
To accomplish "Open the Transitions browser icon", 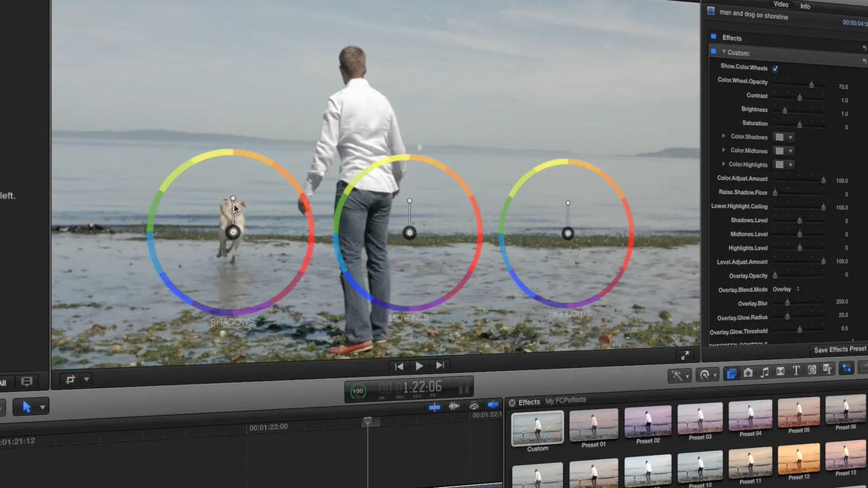I will pyautogui.click(x=780, y=372).
